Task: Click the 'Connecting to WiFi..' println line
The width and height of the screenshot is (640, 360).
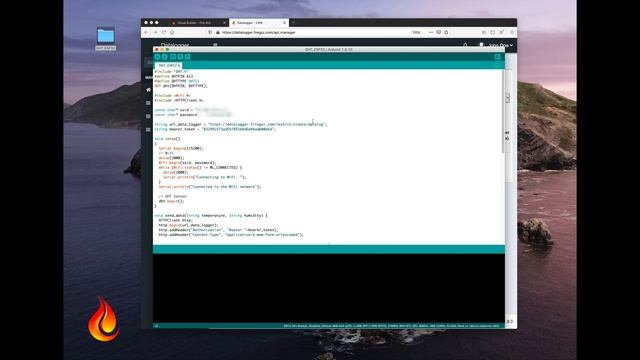Action: click(x=204, y=177)
